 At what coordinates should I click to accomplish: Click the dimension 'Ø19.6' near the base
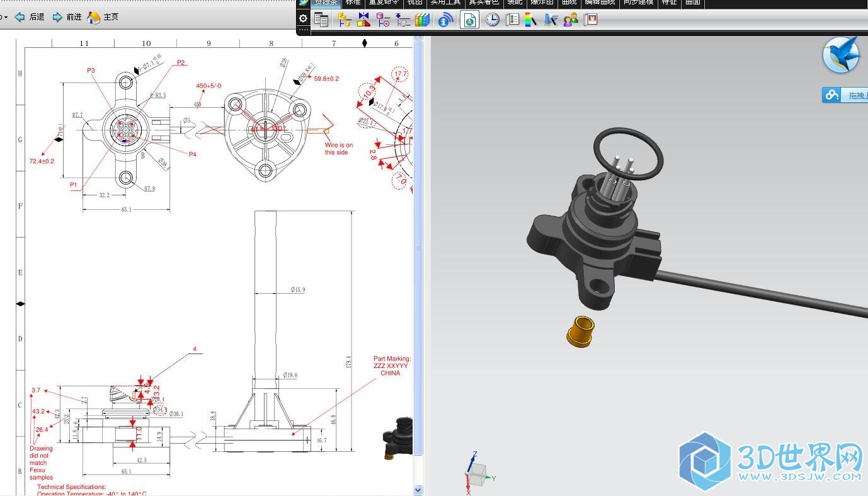pos(290,375)
